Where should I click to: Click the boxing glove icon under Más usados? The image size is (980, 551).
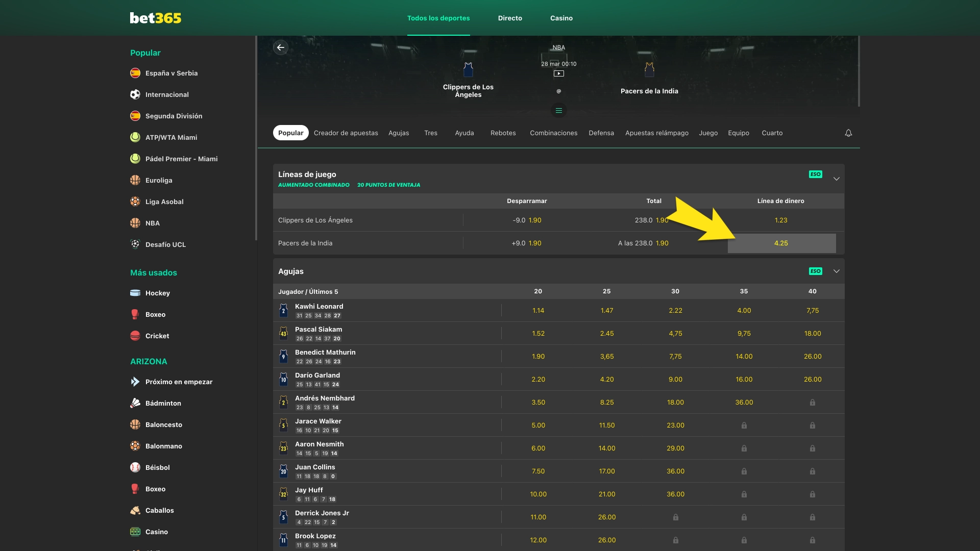coord(135,314)
